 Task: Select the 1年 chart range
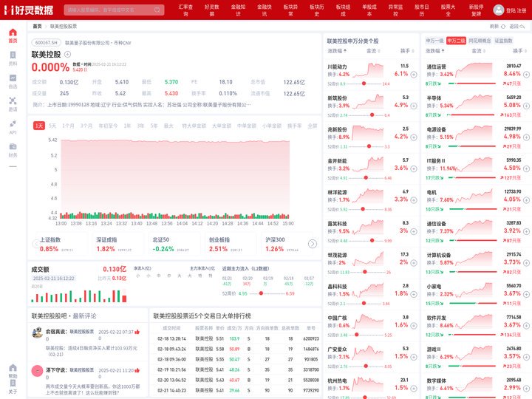pyautogui.click(x=127, y=126)
